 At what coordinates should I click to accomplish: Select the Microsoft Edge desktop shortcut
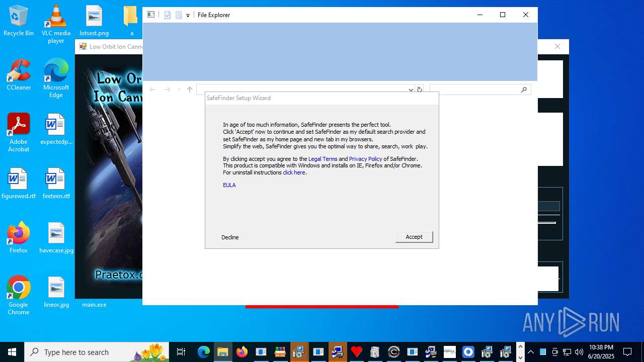tap(56, 78)
